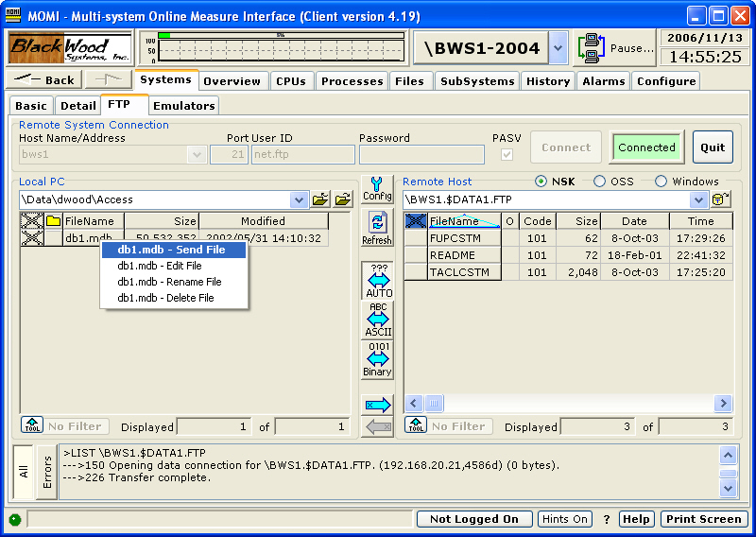Select the Windows radio button
Screen dimensions: 756x537
point(661,182)
